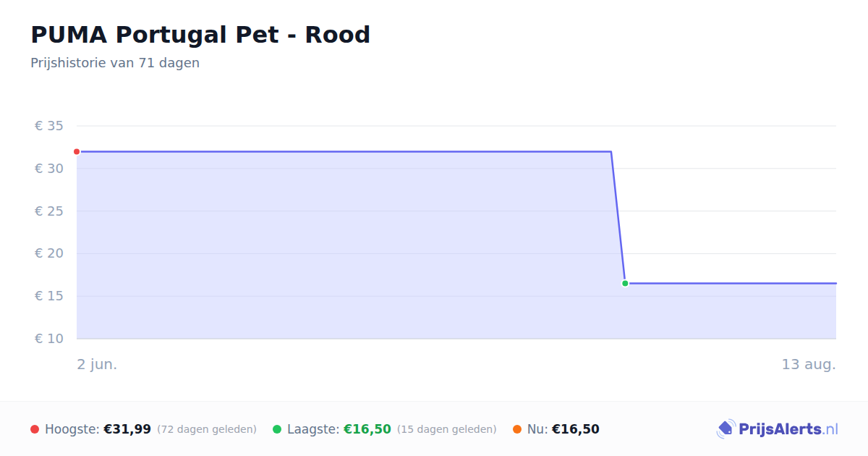Click the green dot beside Laagste legend

(x=277, y=429)
